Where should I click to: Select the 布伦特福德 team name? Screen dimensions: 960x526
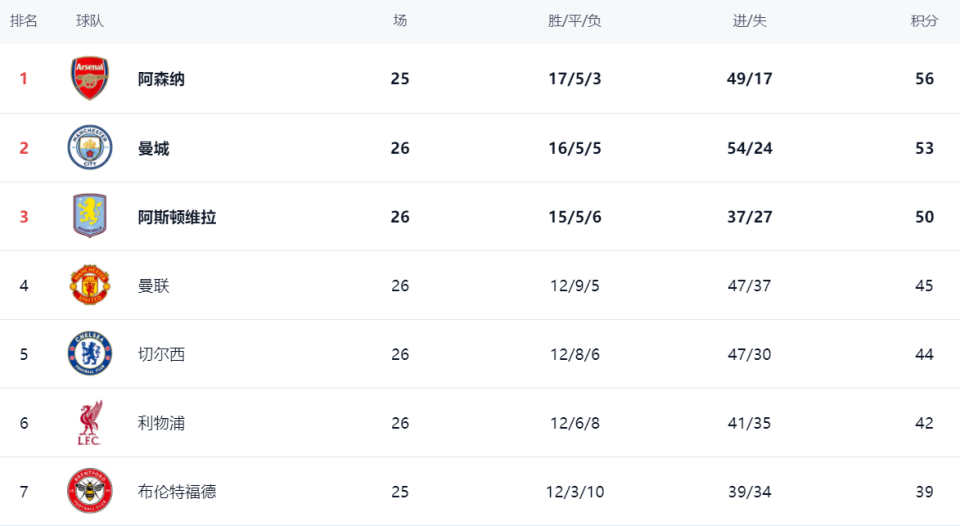[x=177, y=491]
